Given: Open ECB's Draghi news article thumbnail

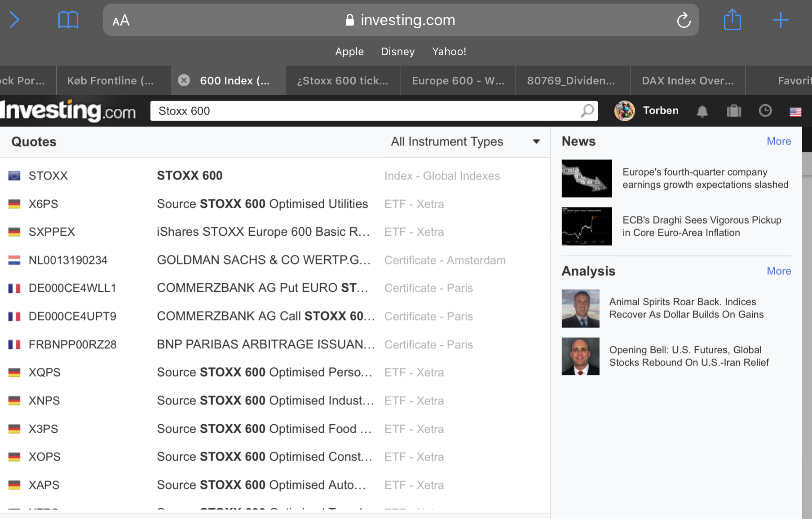Looking at the screenshot, I should pos(587,226).
